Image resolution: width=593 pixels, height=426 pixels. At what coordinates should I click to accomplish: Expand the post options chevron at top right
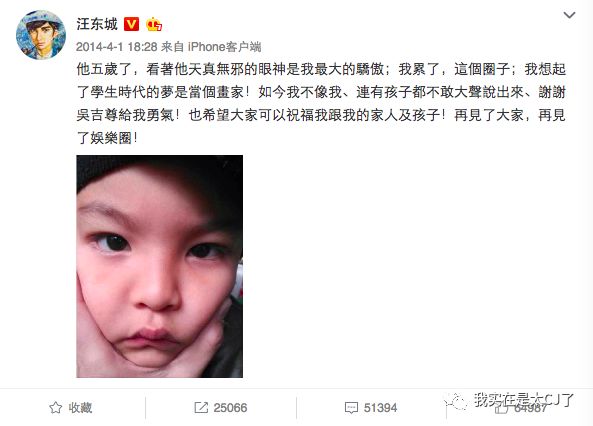[569, 15]
